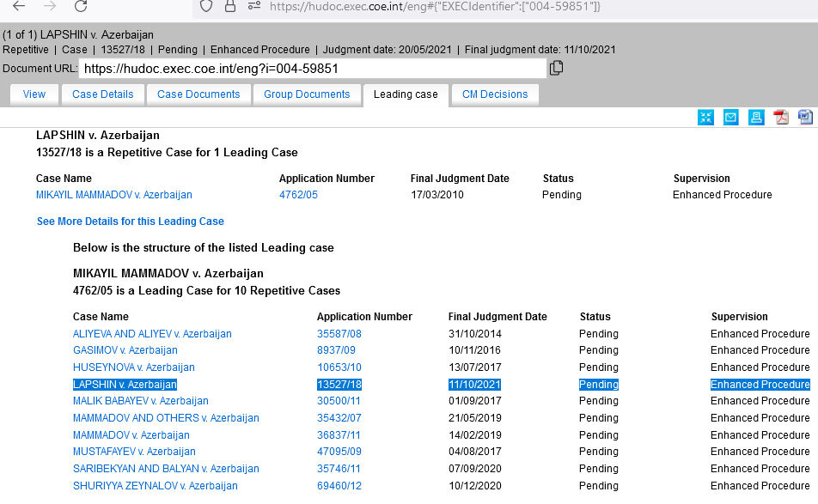Open the Group Documents tab
The width and height of the screenshot is (818, 504).
307,94
